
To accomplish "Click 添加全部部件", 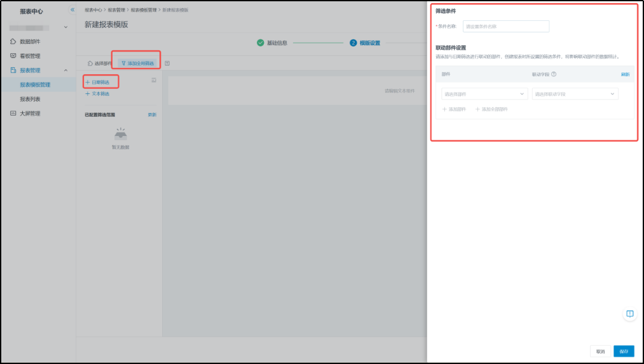I will pos(491,109).
